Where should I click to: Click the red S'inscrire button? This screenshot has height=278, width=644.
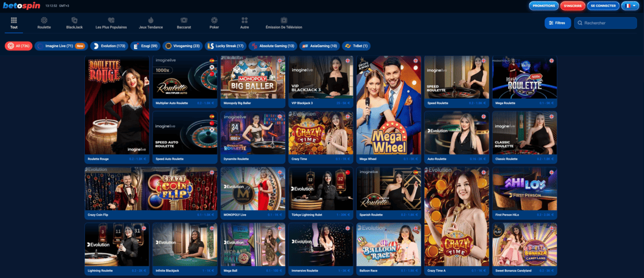(x=572, y=6)
